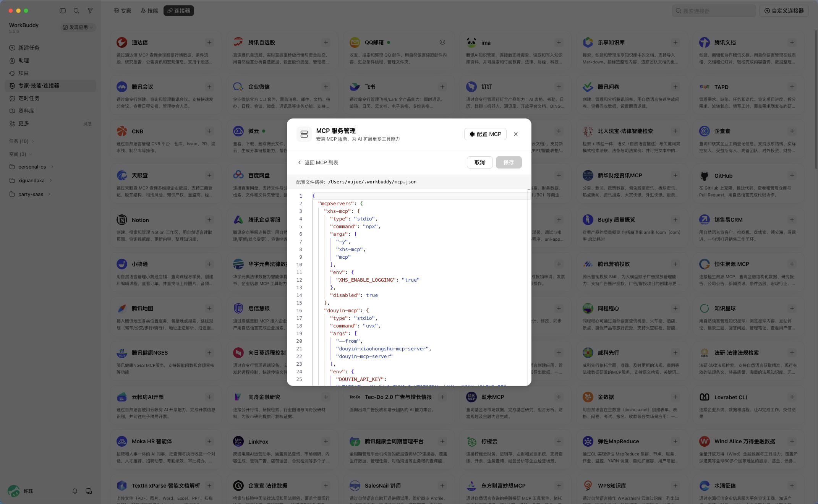Open QQ邮箱 connector settings icon
The image size is (818, 504).
click(442, 42)
